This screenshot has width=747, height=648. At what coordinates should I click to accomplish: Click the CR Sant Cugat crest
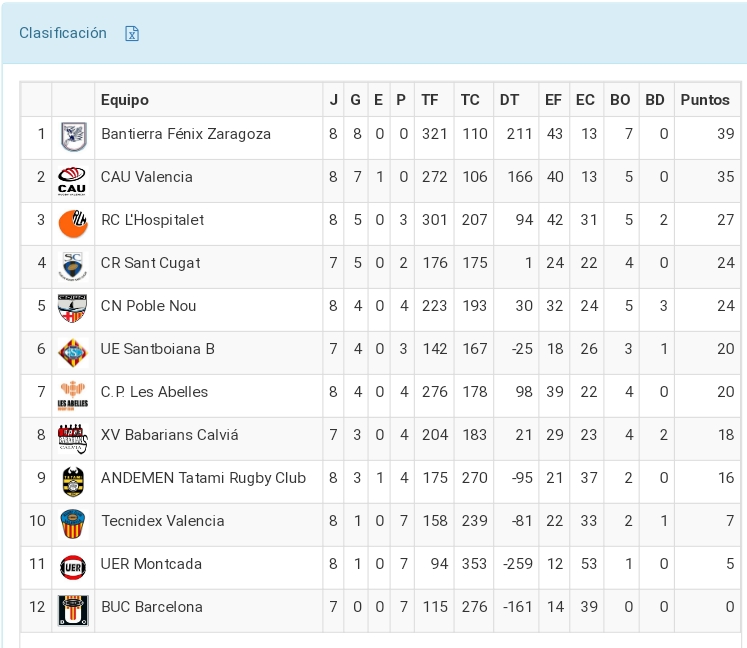pyautogui.click(x=72, y=265)
